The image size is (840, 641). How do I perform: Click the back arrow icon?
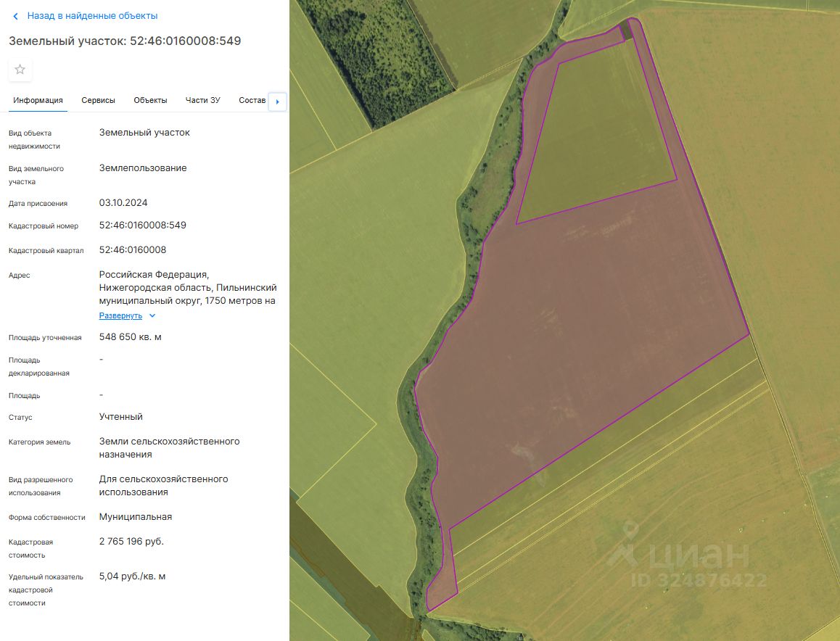[15, 16]
